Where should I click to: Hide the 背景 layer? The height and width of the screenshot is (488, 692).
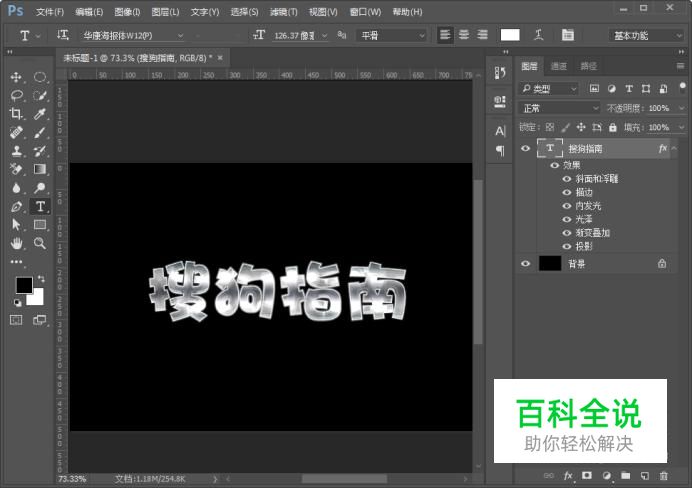(x=525, y=264)
